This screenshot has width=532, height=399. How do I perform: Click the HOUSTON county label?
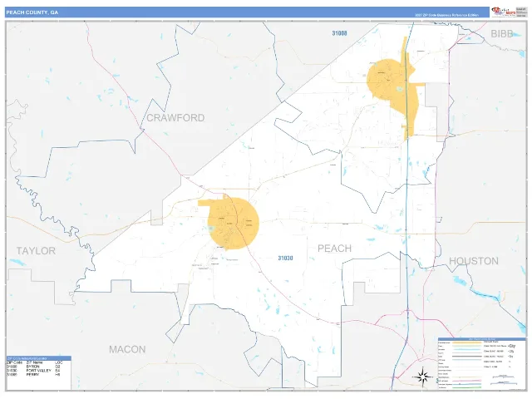pyautogui.click(x=474, y=261)
